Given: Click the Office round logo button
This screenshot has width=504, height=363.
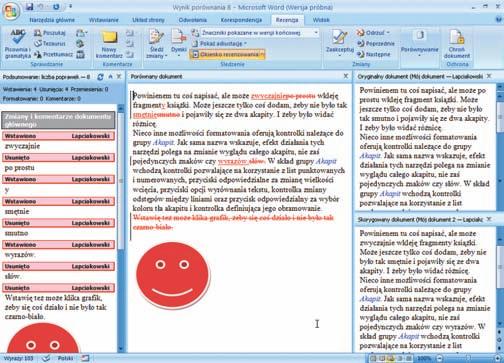Looking at the screenshot, I should tap(11, 11).
